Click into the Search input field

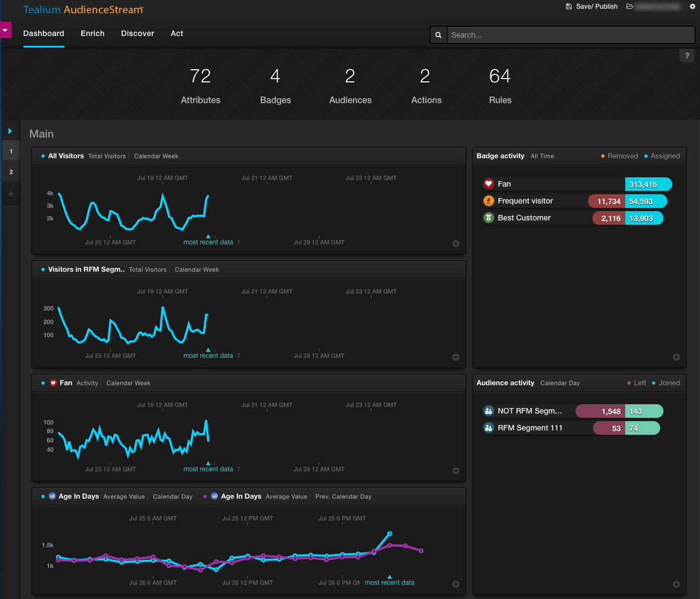point(570,35)
